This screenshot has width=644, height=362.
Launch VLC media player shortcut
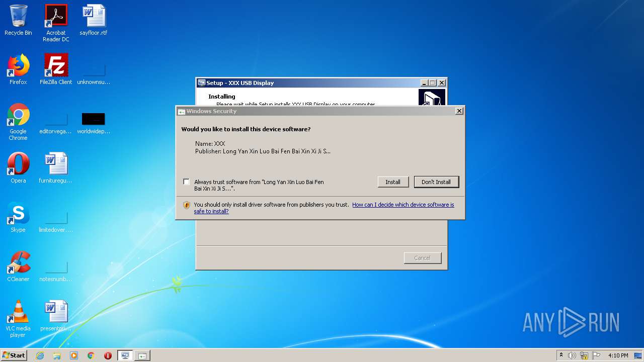[18, 319]
